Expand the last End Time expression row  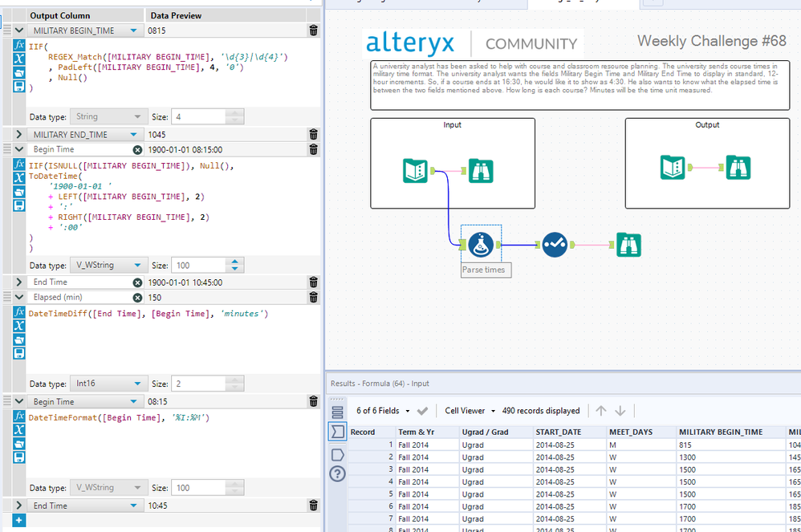click(19, 506)
